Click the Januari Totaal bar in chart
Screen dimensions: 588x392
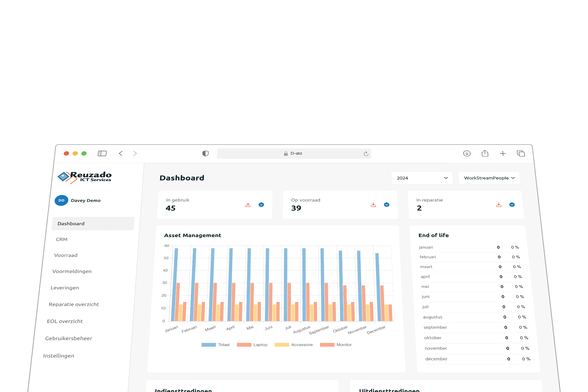175,285
